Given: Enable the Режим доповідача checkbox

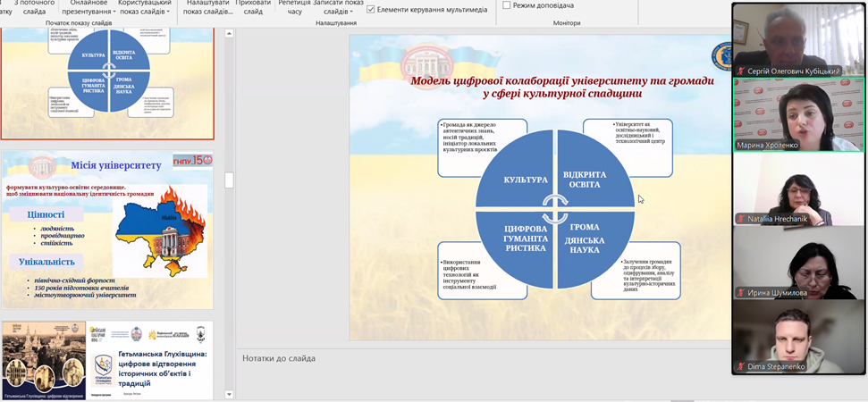Looking at the screenshot, I should pos(507,5).
